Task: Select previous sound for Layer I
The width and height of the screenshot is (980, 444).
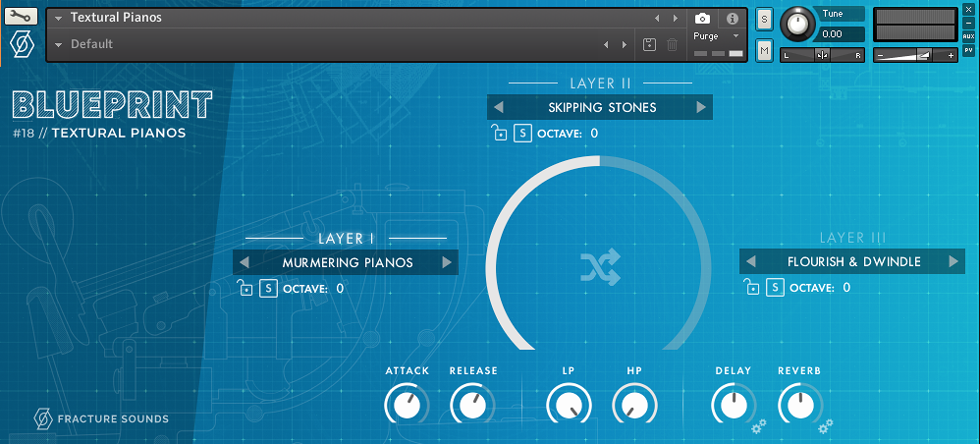Action: [x=245, y=262]
